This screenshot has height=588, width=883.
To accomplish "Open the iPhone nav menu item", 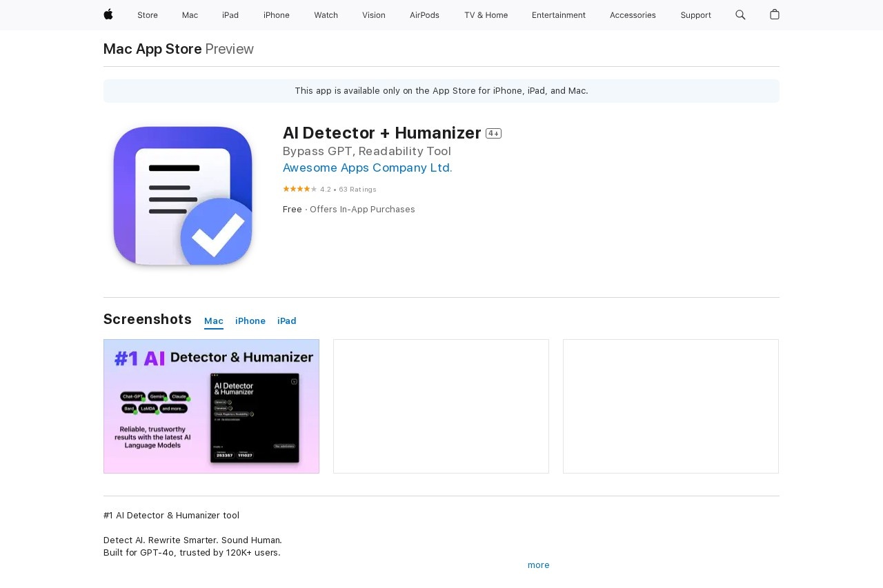I will 277,15.
